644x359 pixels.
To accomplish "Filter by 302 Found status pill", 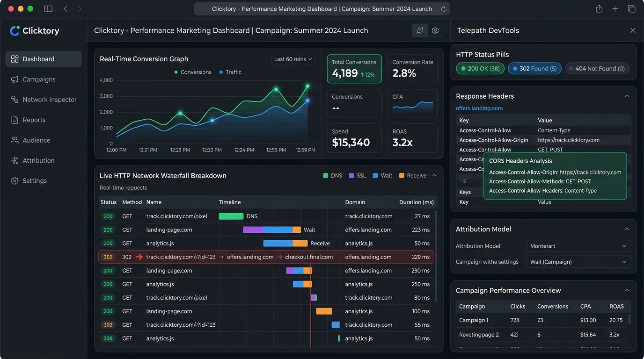I will [x=534, y=69].
